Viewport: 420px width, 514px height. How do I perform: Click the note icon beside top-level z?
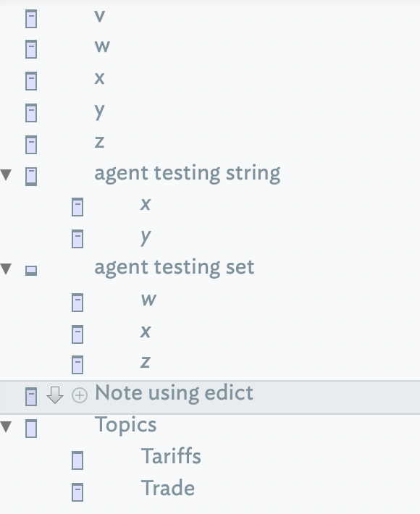31,145
